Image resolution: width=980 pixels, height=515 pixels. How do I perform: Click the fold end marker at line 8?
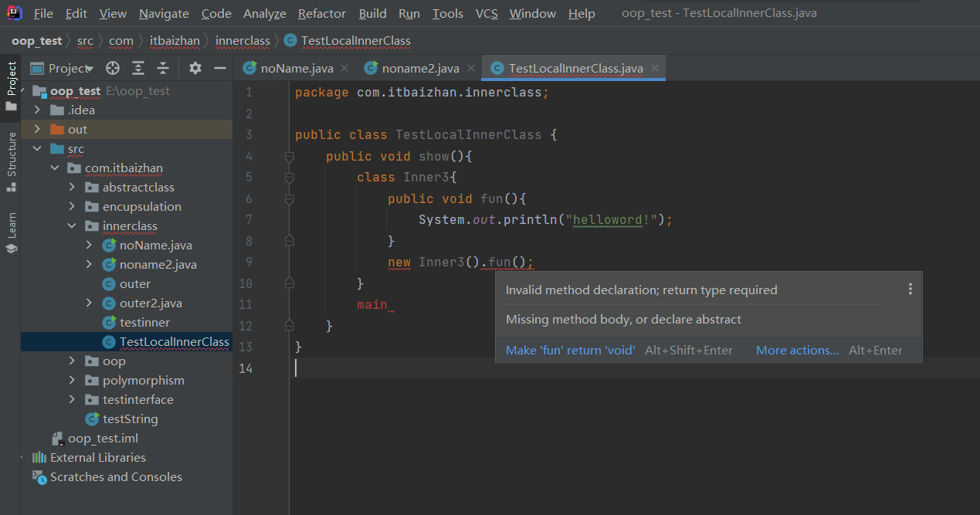coord(290,241)
